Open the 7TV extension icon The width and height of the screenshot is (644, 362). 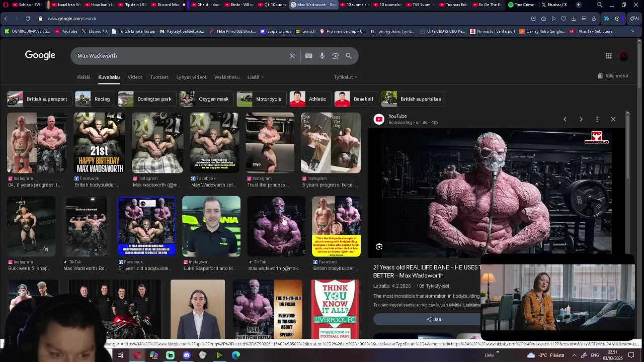pyautogui.click(x=606, y=19)
